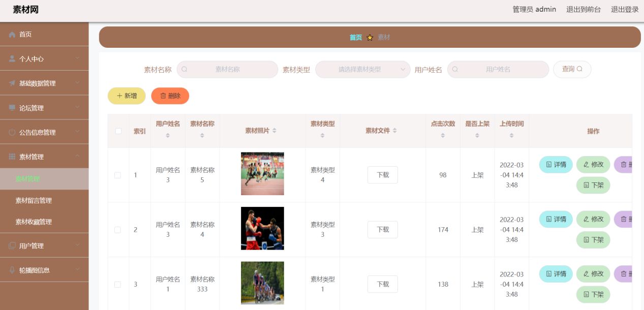
Task: Expand 用户管理 sidebar menu chevron
Action: [78, 245]
